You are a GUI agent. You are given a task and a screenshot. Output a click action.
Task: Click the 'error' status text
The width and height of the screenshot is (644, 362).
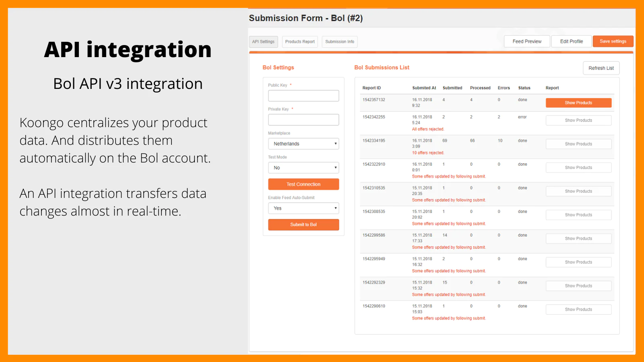click(522, 117)
